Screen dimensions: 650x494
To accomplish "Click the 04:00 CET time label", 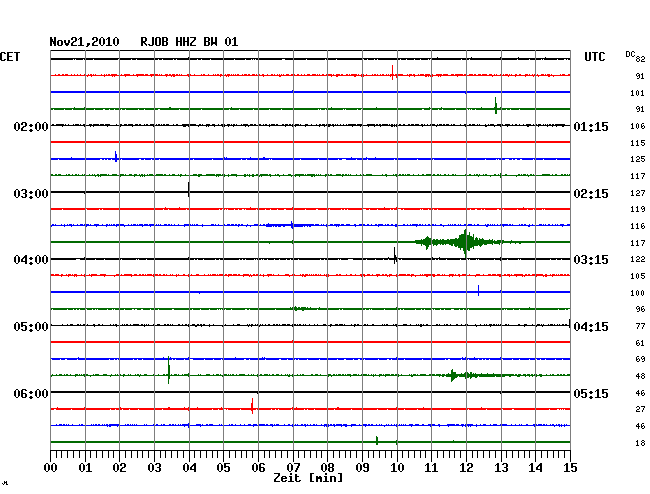I will (31, 259).
